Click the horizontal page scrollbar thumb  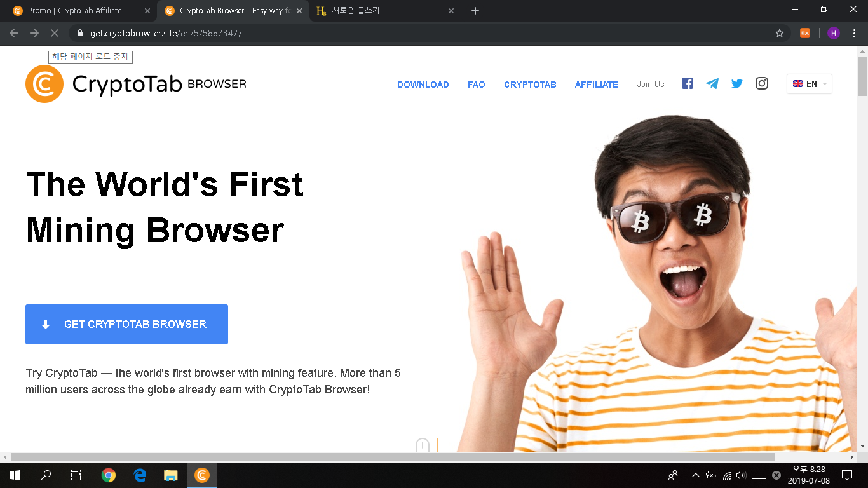[393, 457]
